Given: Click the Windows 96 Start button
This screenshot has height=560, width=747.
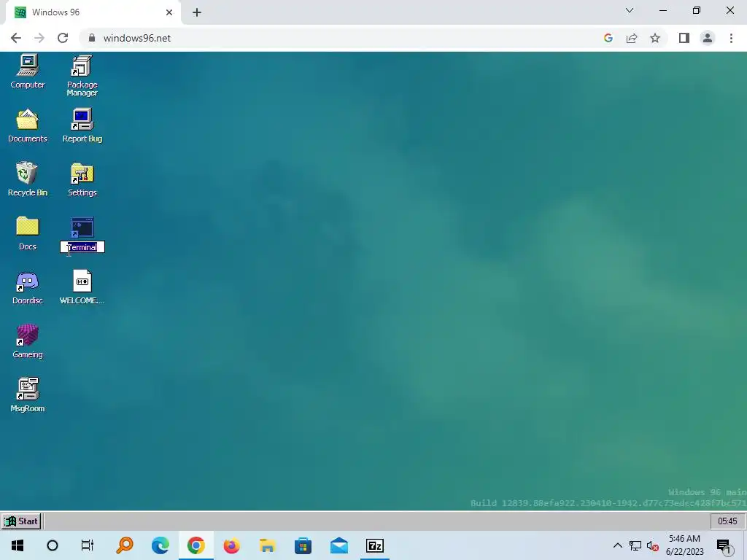Looking at the screenshot, I should click(x=21, y=521).
